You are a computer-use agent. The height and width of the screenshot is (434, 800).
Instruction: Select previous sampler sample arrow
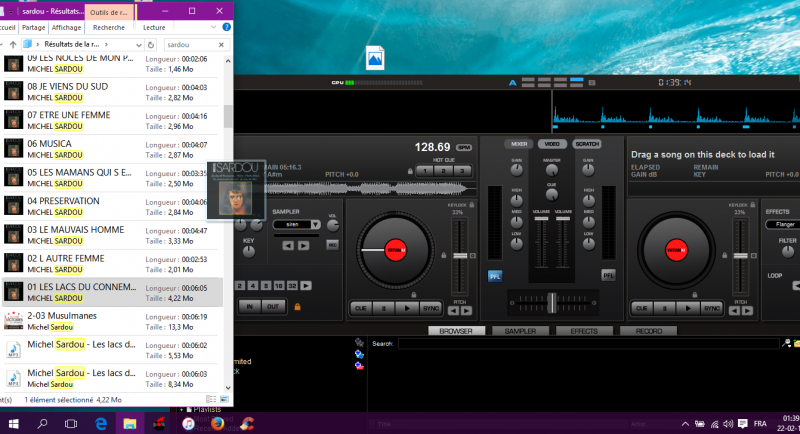pyautogui.click(x=288, y=246)
